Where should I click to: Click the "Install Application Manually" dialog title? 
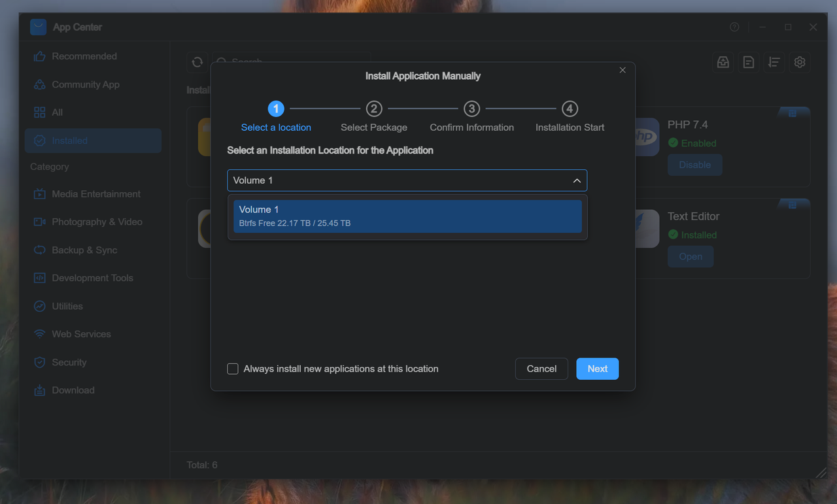(x=423, y=76)
